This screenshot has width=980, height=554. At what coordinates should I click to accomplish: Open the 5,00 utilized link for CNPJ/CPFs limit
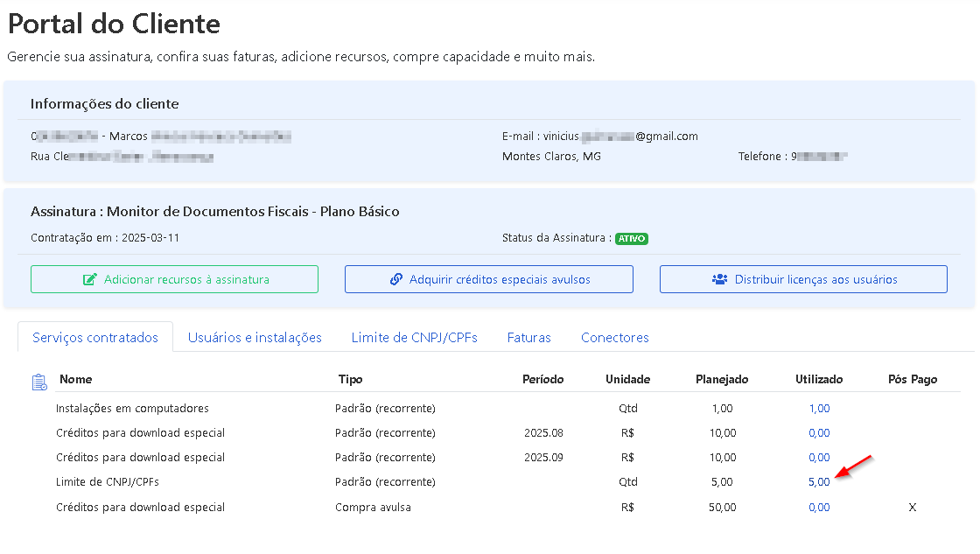(x=819, y=482)
